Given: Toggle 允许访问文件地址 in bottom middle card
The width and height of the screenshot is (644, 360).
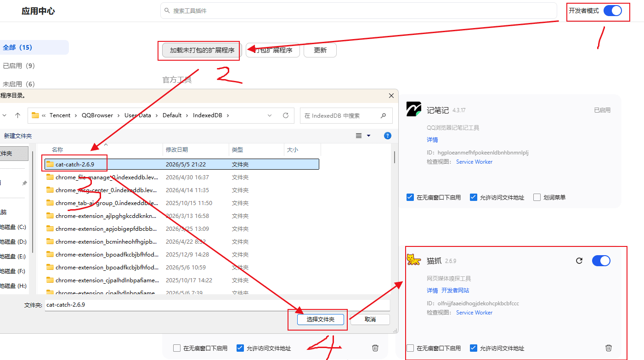Looking at the screenshot, I should 240,348.
